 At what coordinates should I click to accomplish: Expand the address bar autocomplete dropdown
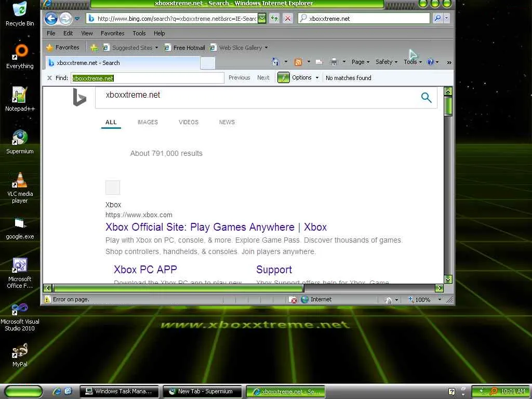[x=262, y=19]
